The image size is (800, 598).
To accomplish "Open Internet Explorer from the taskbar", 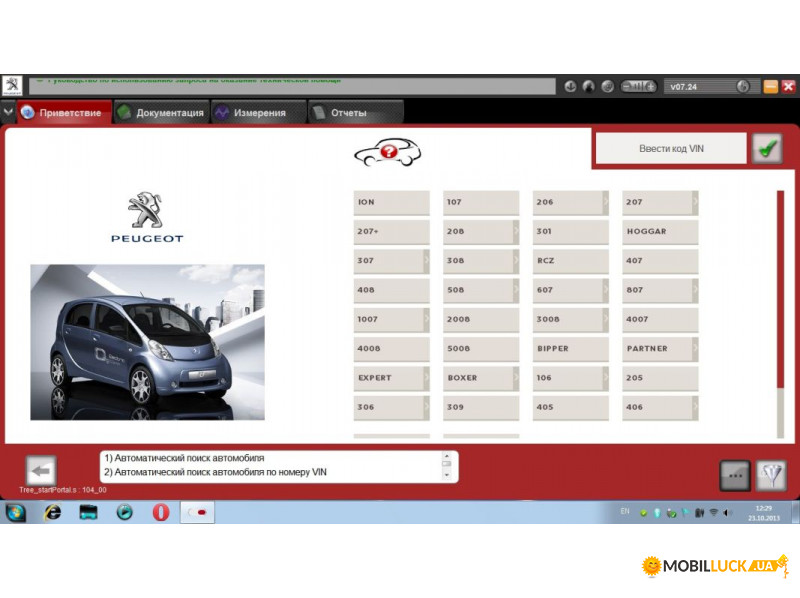I will pos(52,512).
